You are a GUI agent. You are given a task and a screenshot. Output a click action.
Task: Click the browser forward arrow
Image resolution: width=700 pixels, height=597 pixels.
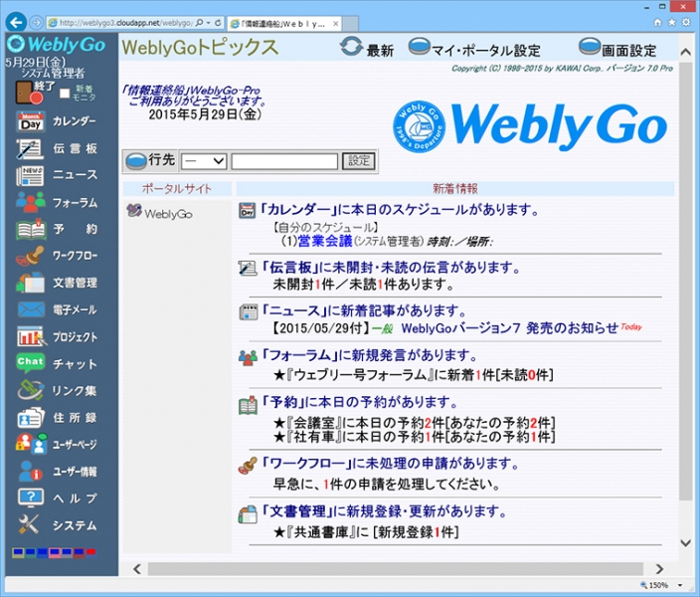[x=37, y=22]
